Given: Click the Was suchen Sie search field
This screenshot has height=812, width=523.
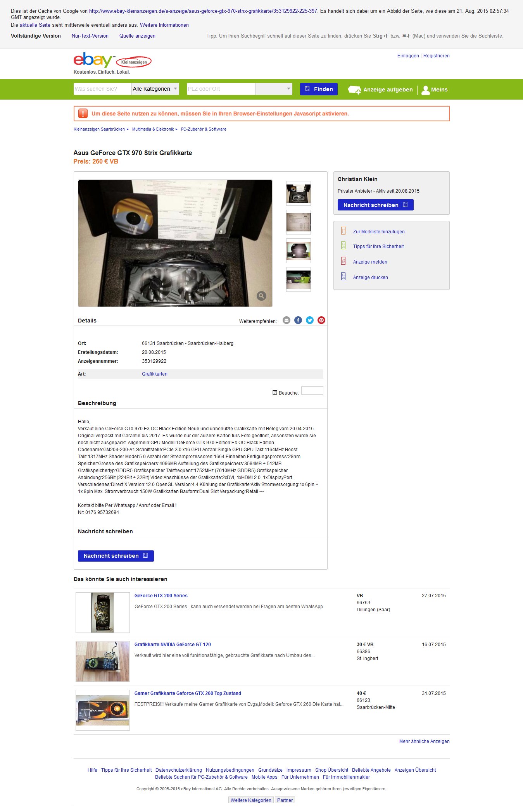Looking at the screenshot, I should 102,89.
